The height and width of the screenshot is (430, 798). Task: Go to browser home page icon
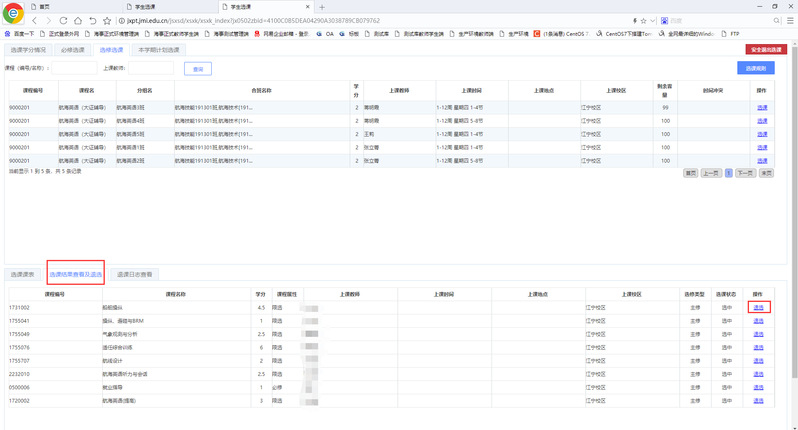coord(79,20)
